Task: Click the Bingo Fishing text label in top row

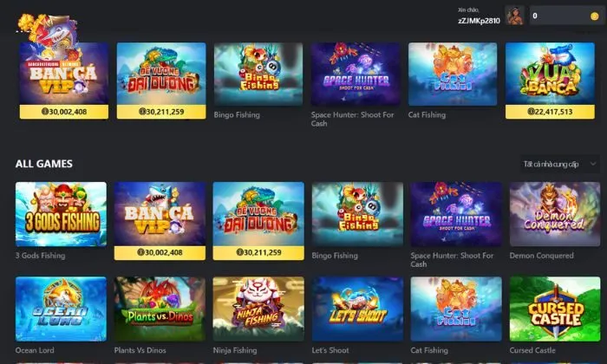Action: (237, 115)
